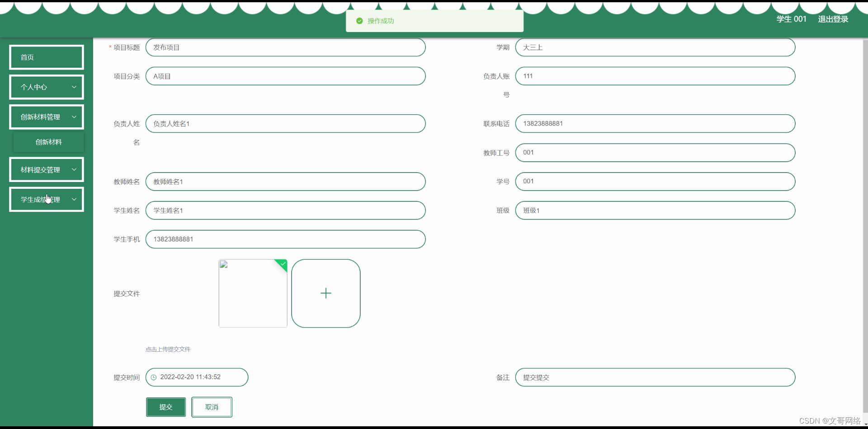Viewport: 868px width, 429px height.
Task: Open 创新材料管理 sidebar menu
Action: pos(47,117)
